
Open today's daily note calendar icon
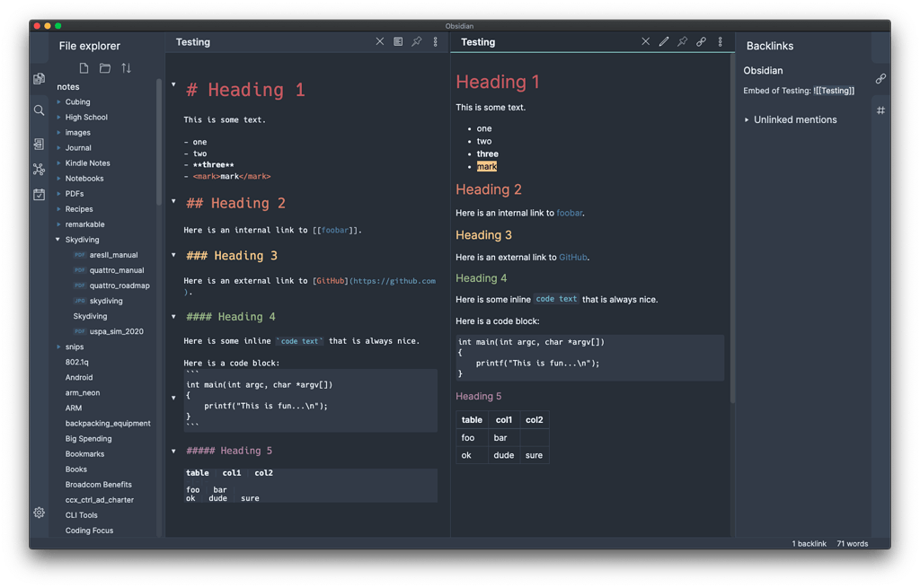pyautogui.click(x=39, y=194)
